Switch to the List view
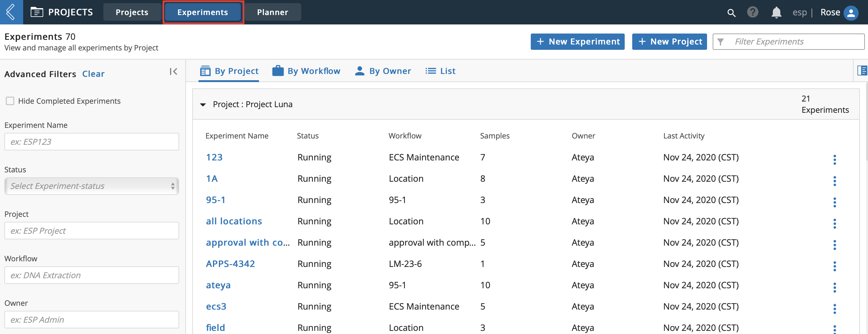Screen dimensions: 868x334 (x=440, y=71)
